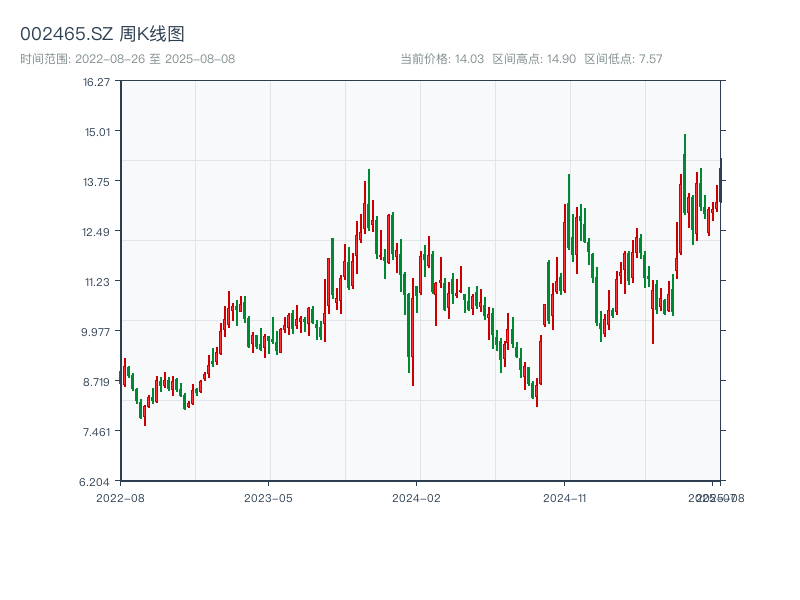Click the 13.75 y-axis label
This screenshot has width=800, height=600.
click(x=97, y=182)
